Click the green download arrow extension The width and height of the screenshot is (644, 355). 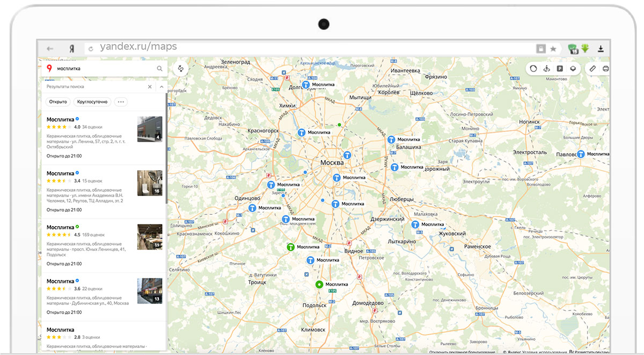(585, 48)
